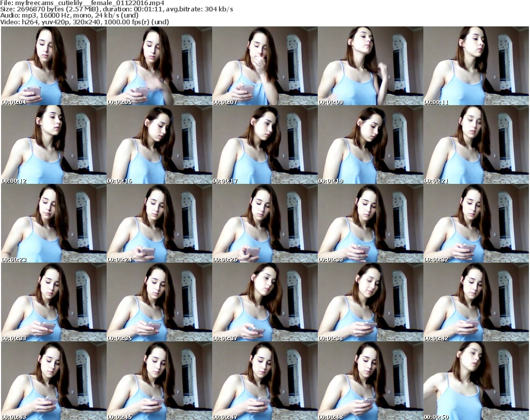The image size is (530, 420).
Task: Pick the frame stamped 00:00:30
Action: tap(371, 224)
